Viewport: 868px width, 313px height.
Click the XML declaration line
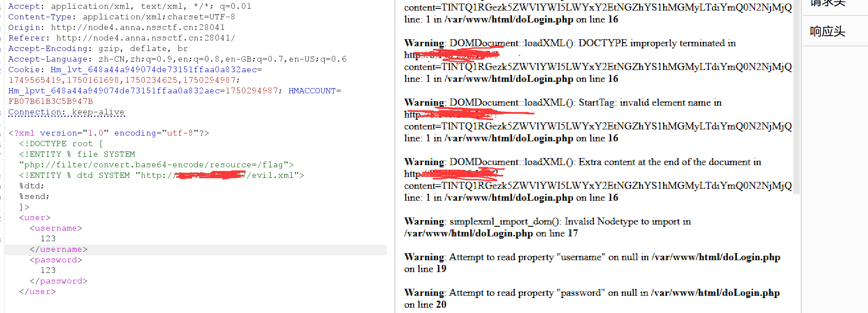pos(109,133)
